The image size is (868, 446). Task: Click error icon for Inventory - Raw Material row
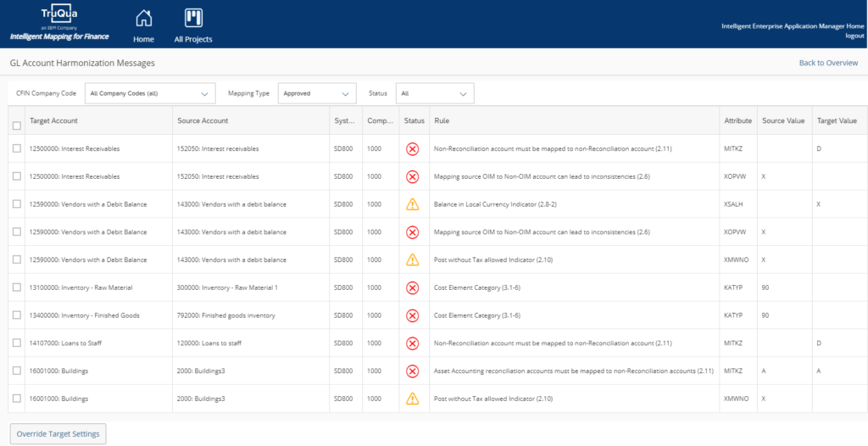[x=413, y=287]
